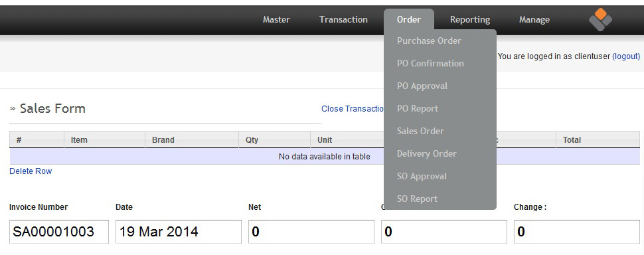Click the orange diamond logo icon

pyautogui.click(x=600, y=19)
